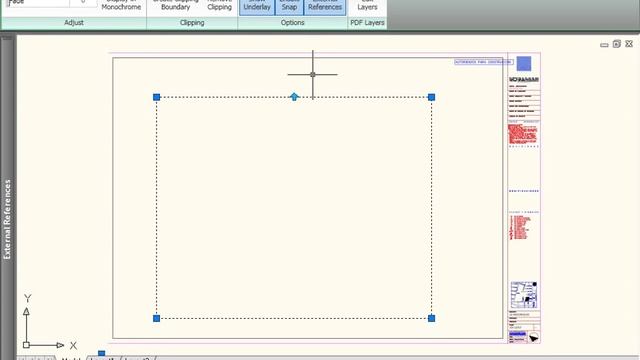This screenshot has width=640, height=360.
Task: Select the bottom-left clipping grip
Action: [x=156, y=318]
